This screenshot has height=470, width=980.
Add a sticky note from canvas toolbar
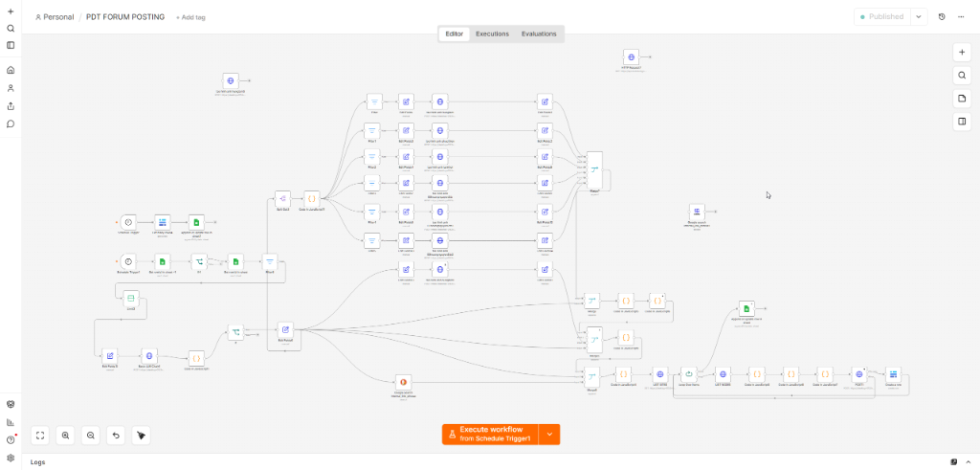click(962, 99)
